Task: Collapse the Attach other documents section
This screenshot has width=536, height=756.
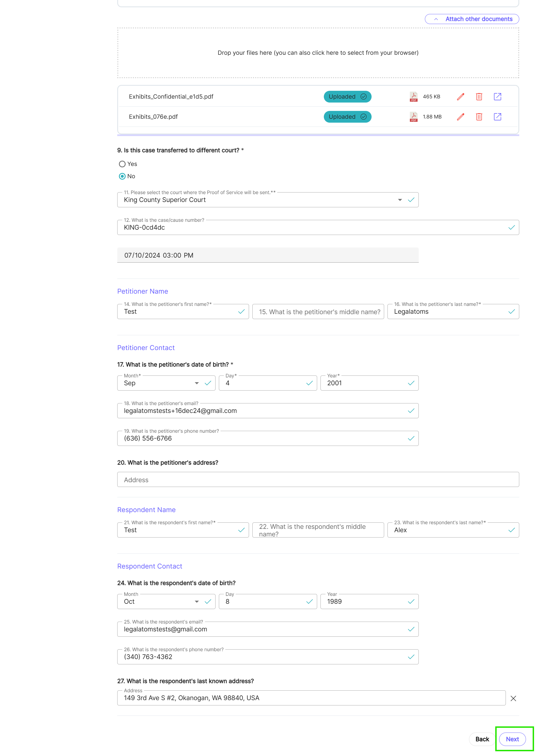Action: point(472,19)
